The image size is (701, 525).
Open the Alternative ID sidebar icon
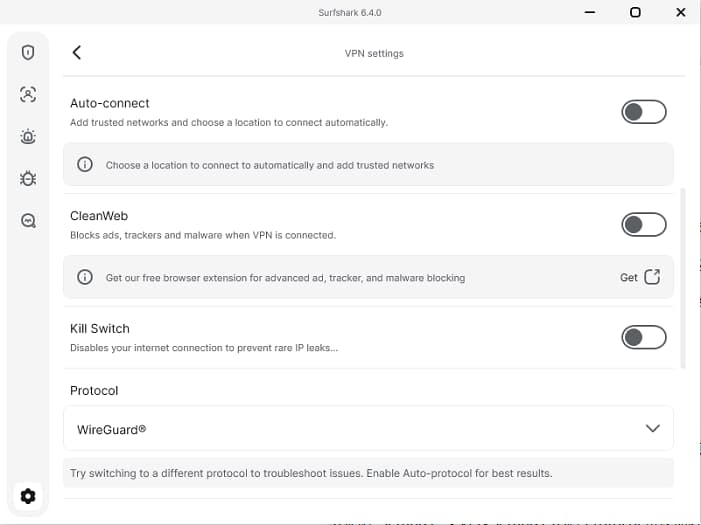pyautogui.click(x=28, y=94)
